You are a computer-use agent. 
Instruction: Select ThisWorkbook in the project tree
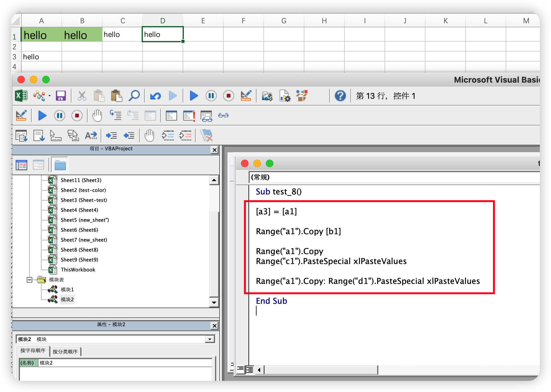point(78,270)
